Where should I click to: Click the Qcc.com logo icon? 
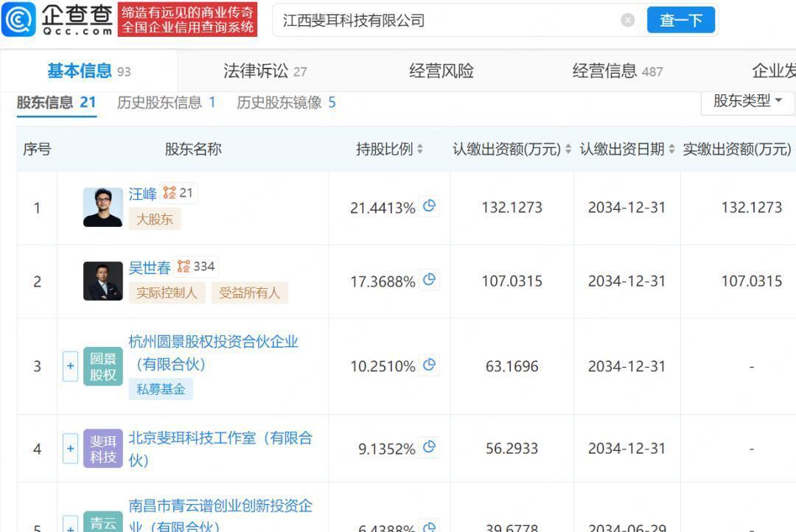19,20
